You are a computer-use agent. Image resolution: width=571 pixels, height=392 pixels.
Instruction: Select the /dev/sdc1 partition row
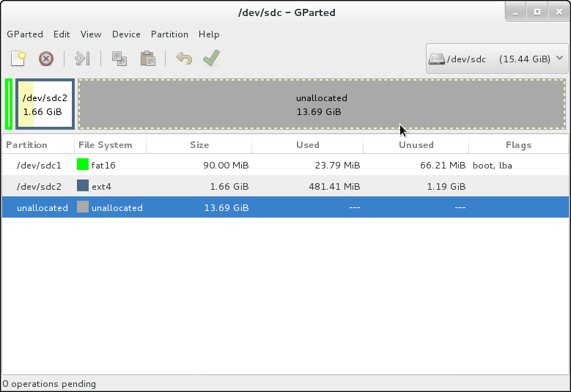286,165
